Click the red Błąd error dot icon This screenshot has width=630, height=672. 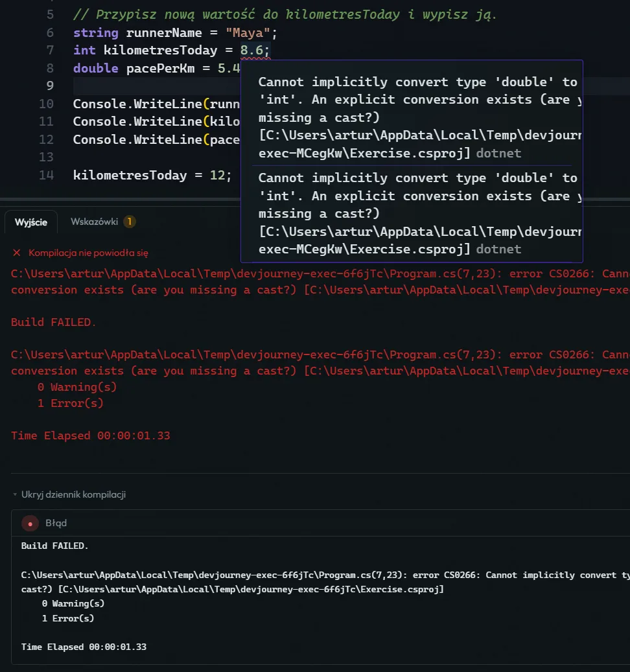coord(30,524)
